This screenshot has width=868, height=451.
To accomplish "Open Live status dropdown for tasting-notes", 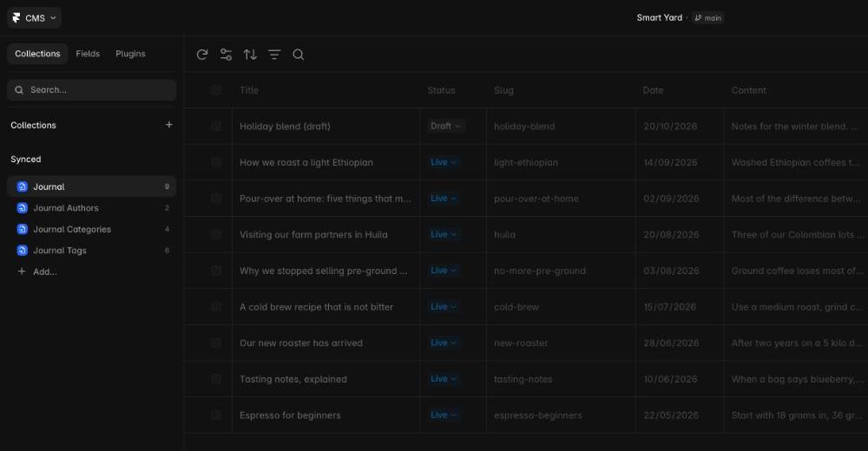I will click(444, 379).
